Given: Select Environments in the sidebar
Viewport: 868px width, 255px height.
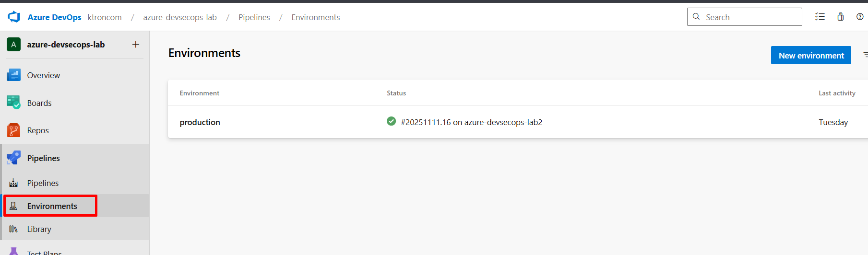Looking at the screenshot, I should click(52, 206).
